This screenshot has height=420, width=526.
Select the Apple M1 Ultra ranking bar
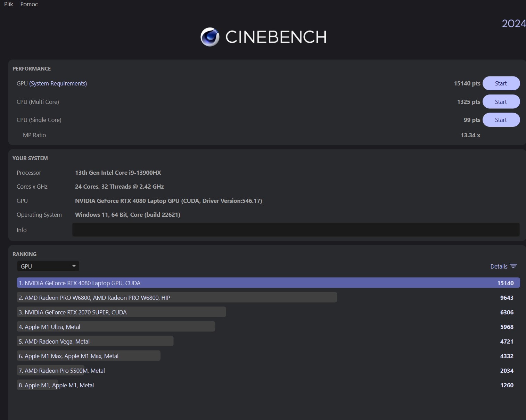tap(116, 327)
